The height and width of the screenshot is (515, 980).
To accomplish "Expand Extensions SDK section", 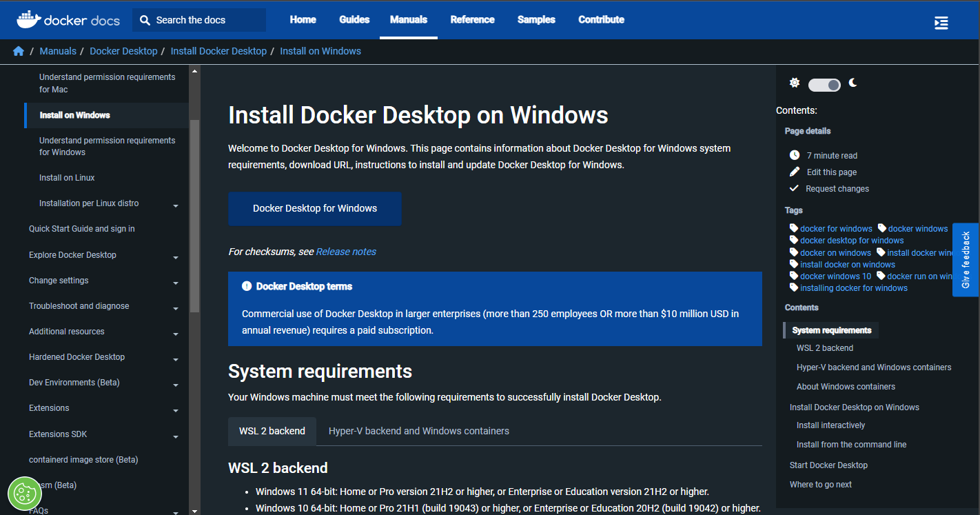I will (176, 436).
